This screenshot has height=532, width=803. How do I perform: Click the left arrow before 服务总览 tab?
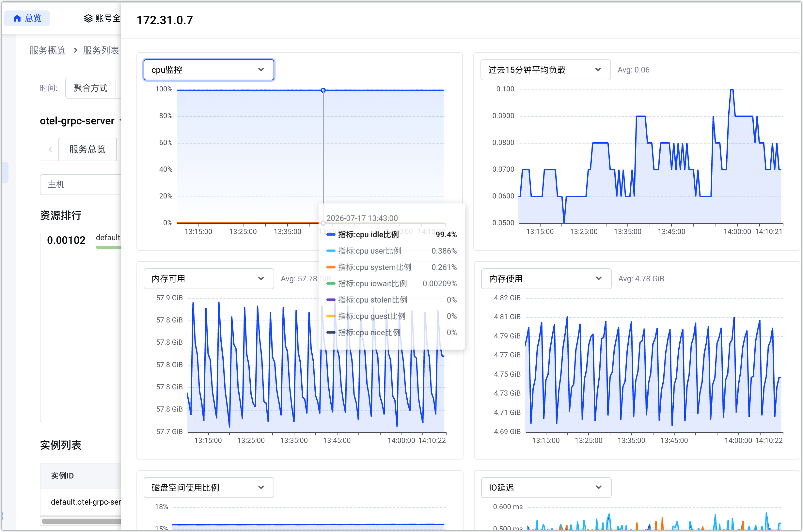point(50,149)
